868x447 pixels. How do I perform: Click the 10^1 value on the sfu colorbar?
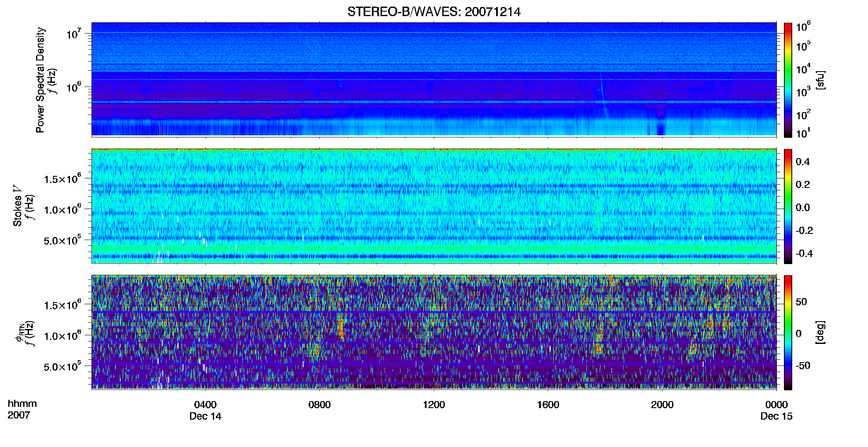(x=803, y=132)
